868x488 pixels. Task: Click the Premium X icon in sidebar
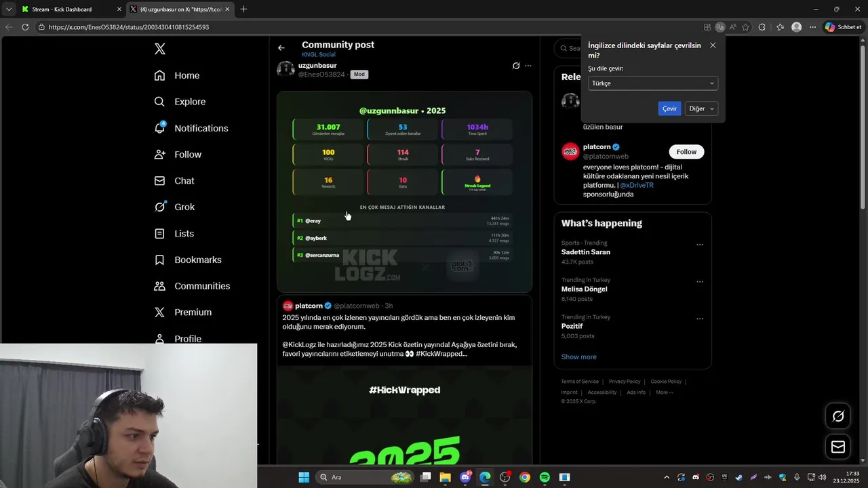(x=160, y=312)
